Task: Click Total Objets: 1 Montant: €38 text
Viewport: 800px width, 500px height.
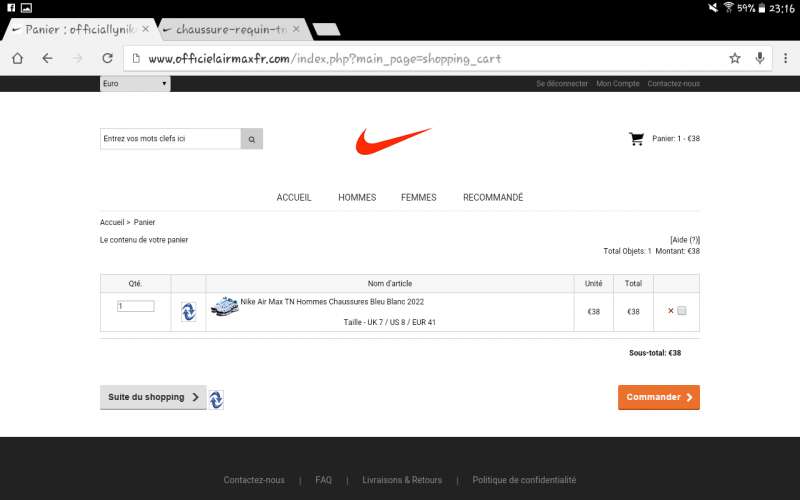Action: [652, 251]
